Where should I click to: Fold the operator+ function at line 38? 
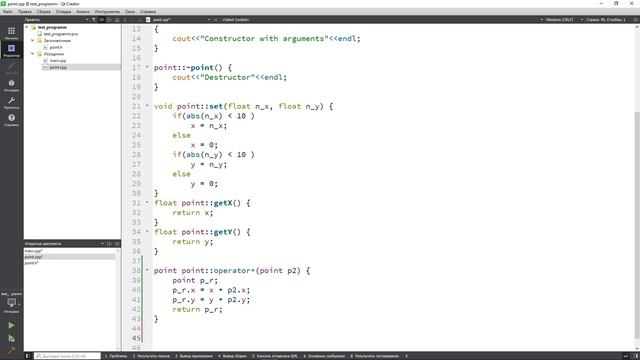point(147,270)
